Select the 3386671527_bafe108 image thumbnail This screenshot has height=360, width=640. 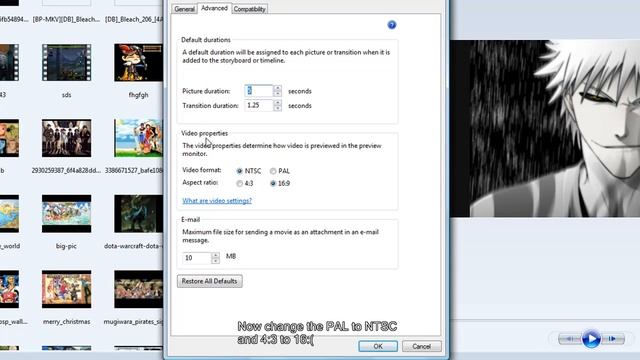(138, 138)
